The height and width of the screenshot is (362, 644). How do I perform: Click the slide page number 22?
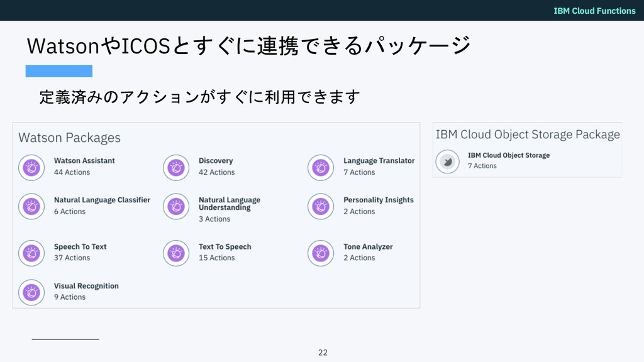pos(323,352)
